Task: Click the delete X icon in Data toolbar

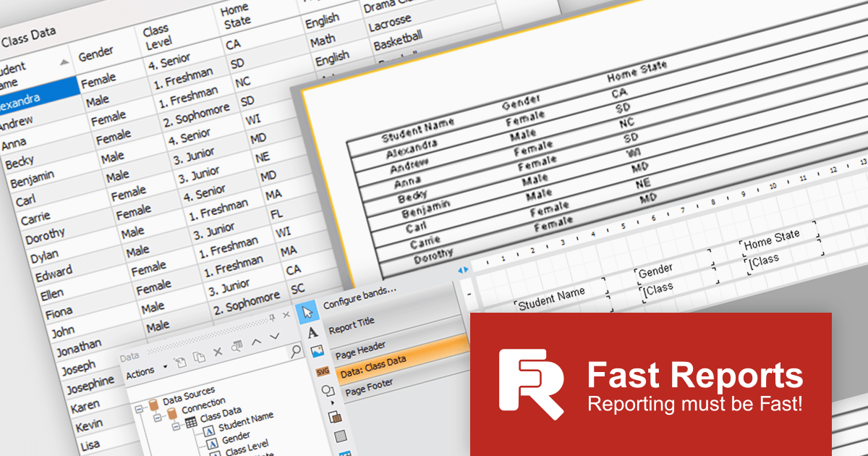Action: tap(218, 352)
